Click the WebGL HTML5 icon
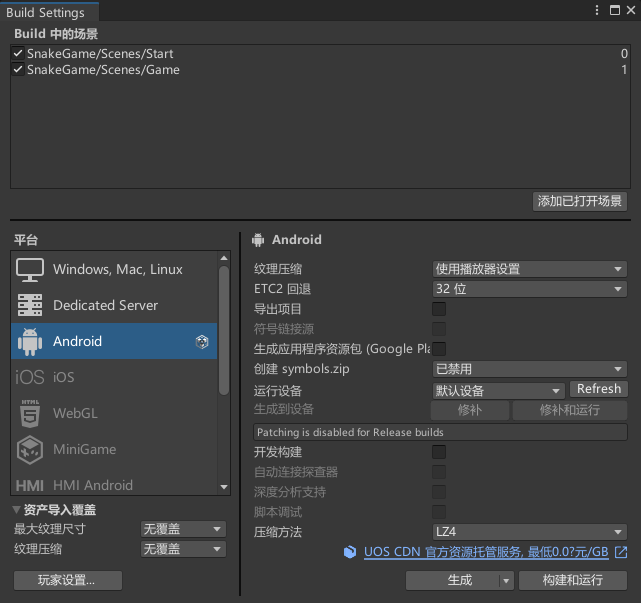The width and height of the screenshot is (641, 603). click(30, 413)
